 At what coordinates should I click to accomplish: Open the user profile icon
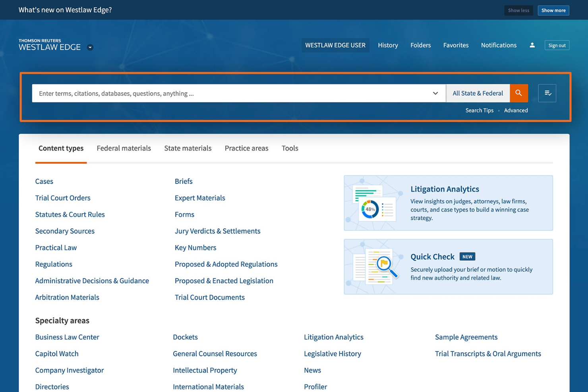tap(532, 45)
